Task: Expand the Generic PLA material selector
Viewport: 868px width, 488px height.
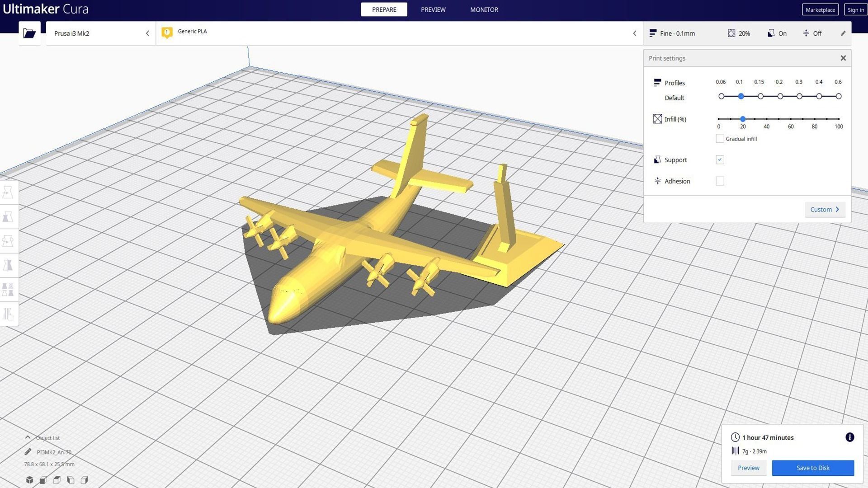Action: [399, 33]
